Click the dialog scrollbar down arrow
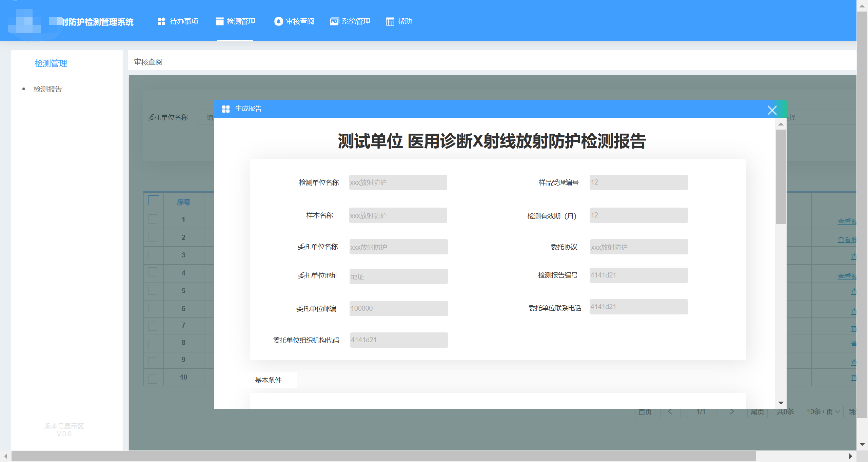The image size is (868, 462). coord(781,403)
